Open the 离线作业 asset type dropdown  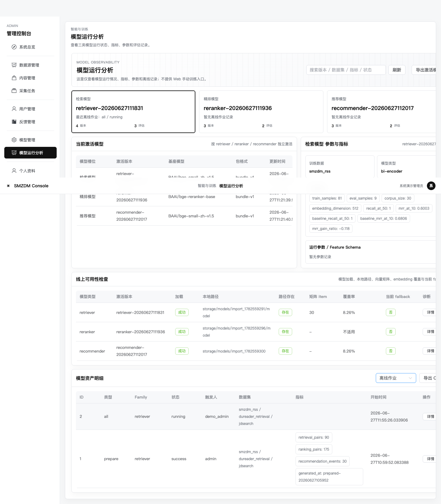pos(396,378)
